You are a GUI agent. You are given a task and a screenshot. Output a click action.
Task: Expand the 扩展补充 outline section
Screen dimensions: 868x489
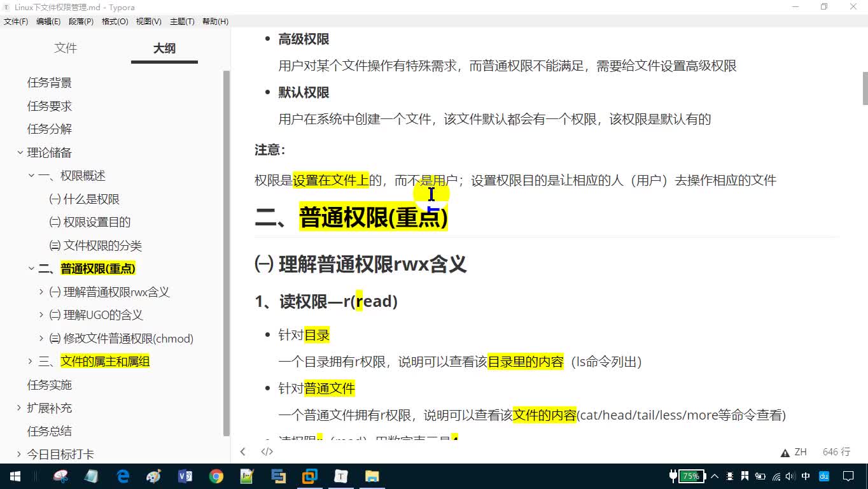20,408
